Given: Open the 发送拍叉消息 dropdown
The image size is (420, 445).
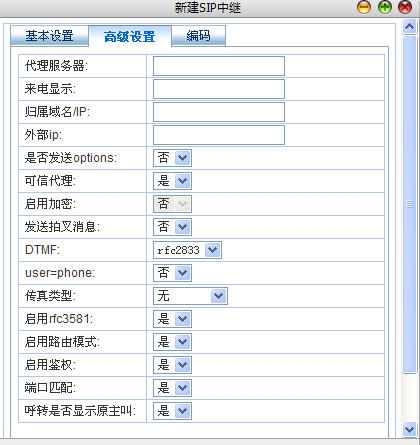Looking at the screenshot, I should [172, 227].
